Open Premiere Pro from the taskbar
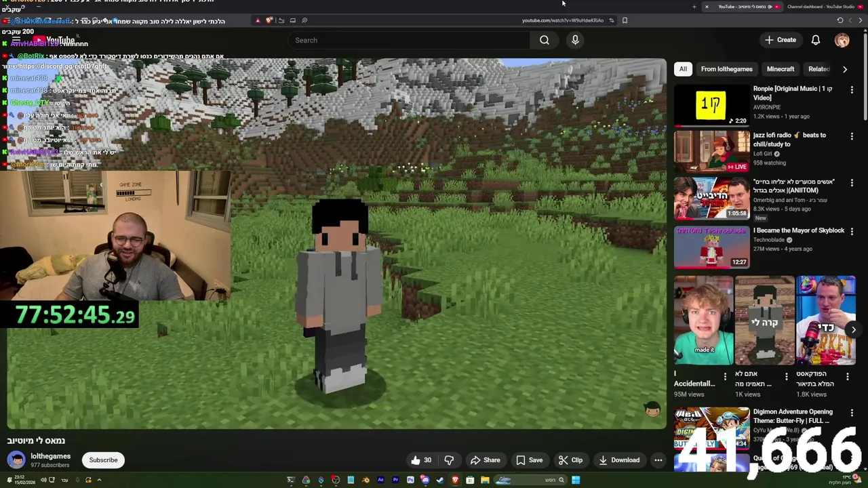868x488 pixels. 395,480
